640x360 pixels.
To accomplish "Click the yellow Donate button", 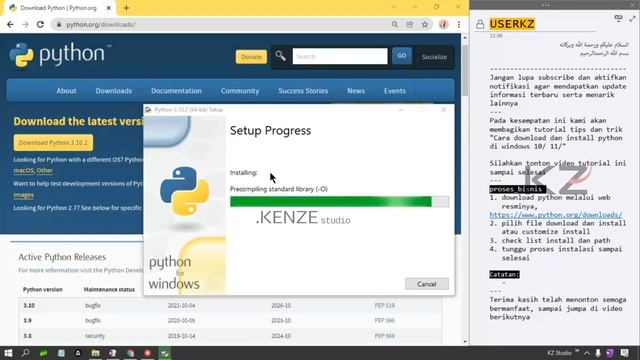I will [251, 57].
